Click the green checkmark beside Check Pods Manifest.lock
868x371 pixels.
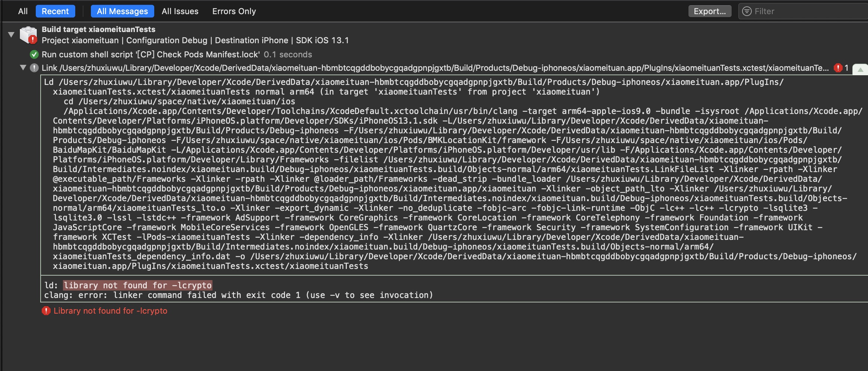(34, 54)
